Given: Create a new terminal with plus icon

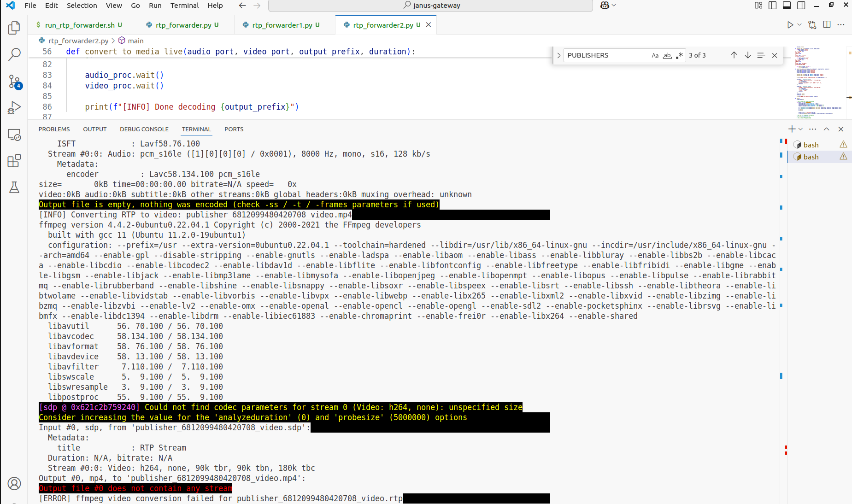Looking at the screenshot, I should [x=792, y=129].
